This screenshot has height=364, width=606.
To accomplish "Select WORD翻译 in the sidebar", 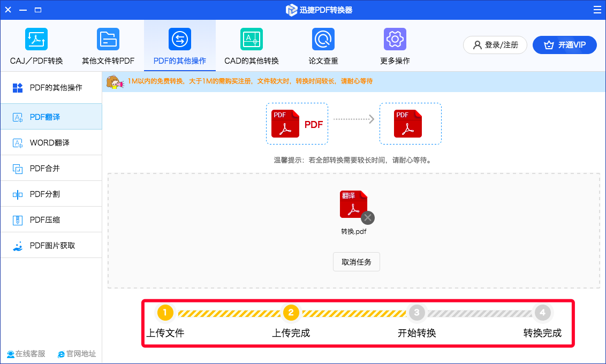I will (x=51, y=143).
